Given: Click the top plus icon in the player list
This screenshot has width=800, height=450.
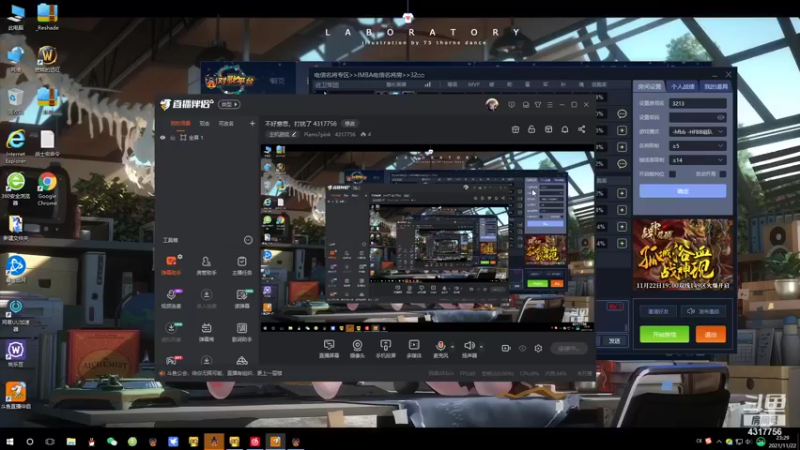Looking at the screenshot, I should 621,130.
